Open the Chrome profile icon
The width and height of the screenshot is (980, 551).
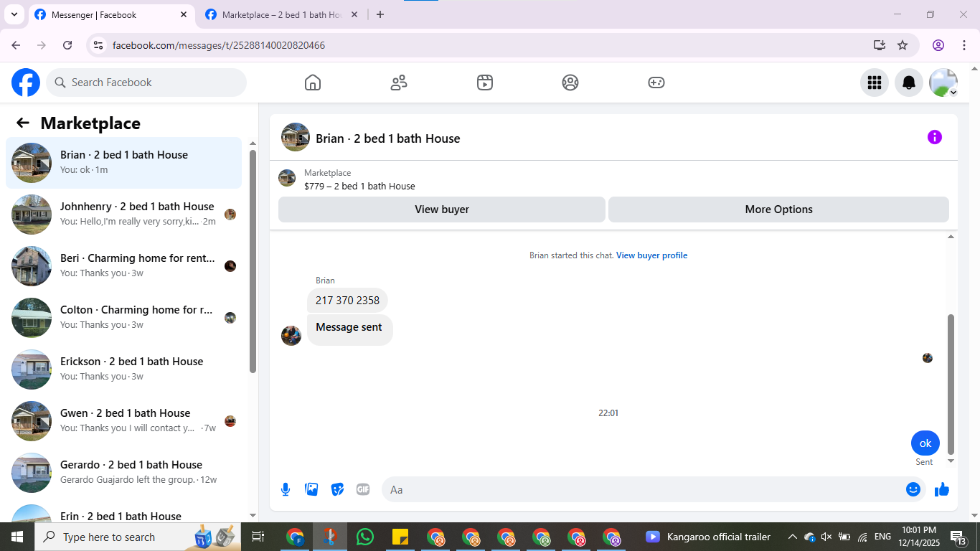pos(938,45)
